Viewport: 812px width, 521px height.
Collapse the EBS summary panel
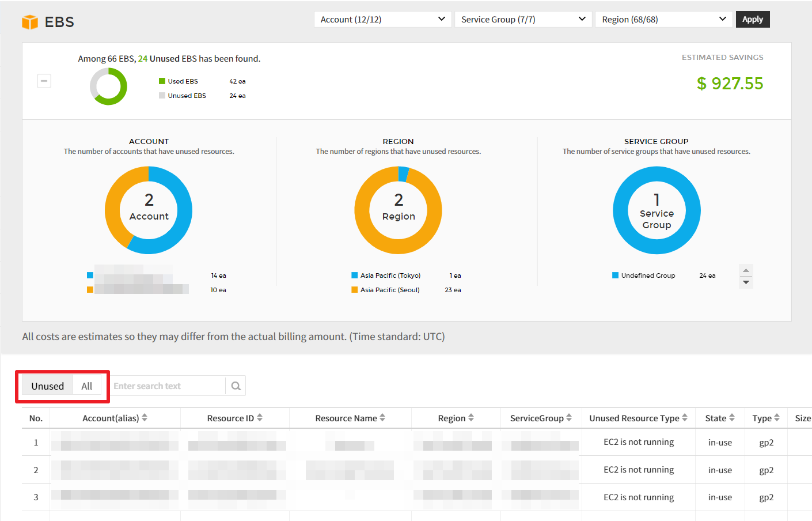(44, 81)
